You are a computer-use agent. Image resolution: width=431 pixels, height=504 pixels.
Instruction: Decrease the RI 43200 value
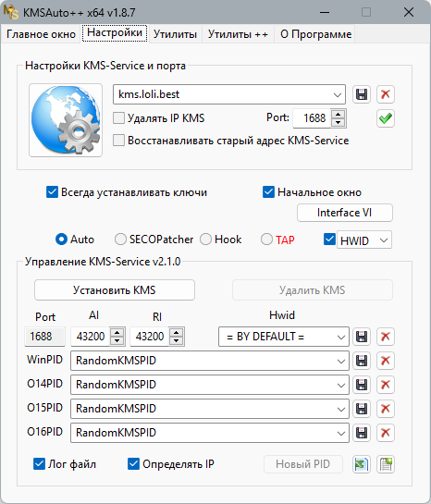pos(176,340)
